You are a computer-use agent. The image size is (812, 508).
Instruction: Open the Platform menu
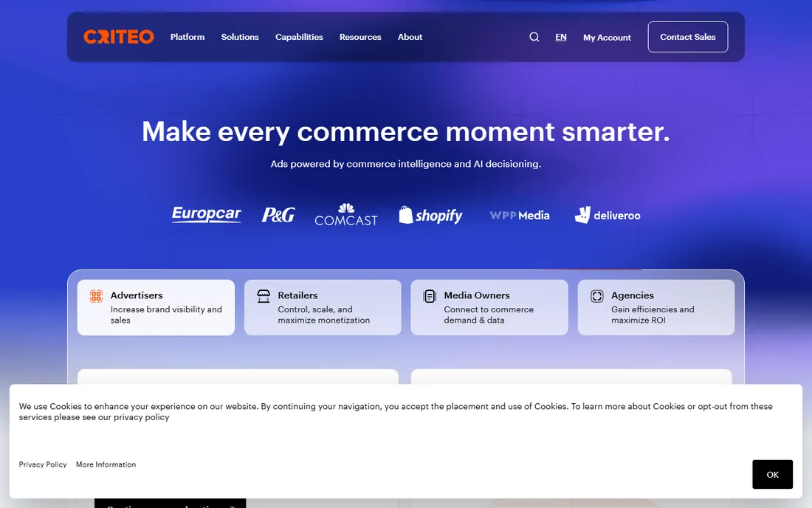pos(187,37)
